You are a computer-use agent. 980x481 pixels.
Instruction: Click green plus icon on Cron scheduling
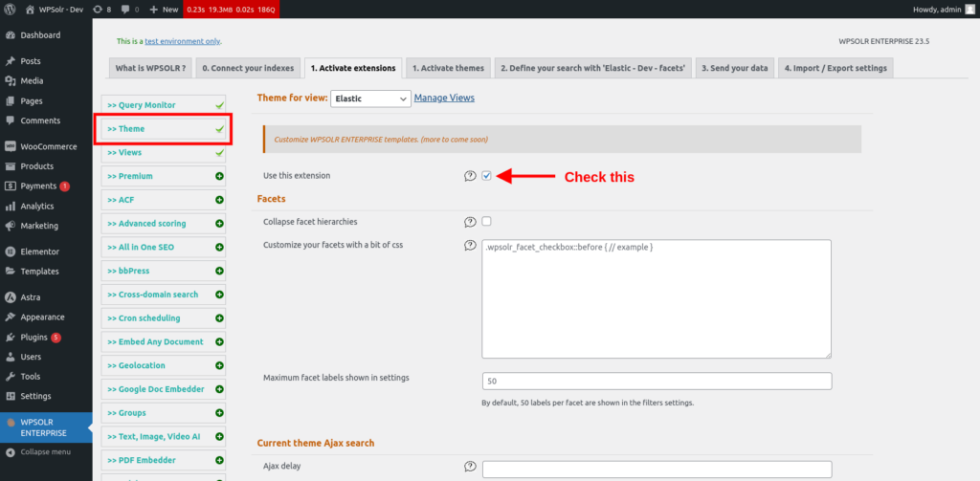pos(219,318)
